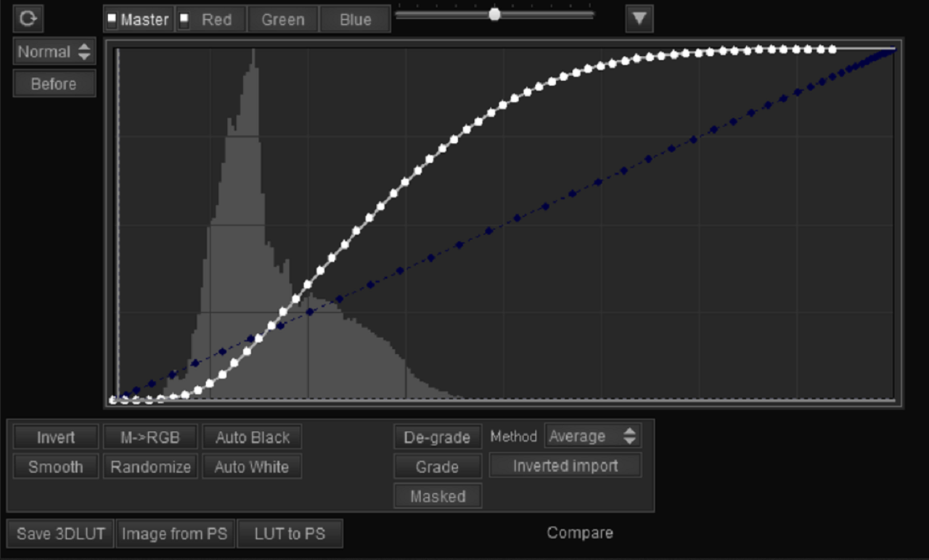Image resolution: width=929 pixels, height=560 pixels.
Task: Save the 3DLUT file
Action: [61, 534]
